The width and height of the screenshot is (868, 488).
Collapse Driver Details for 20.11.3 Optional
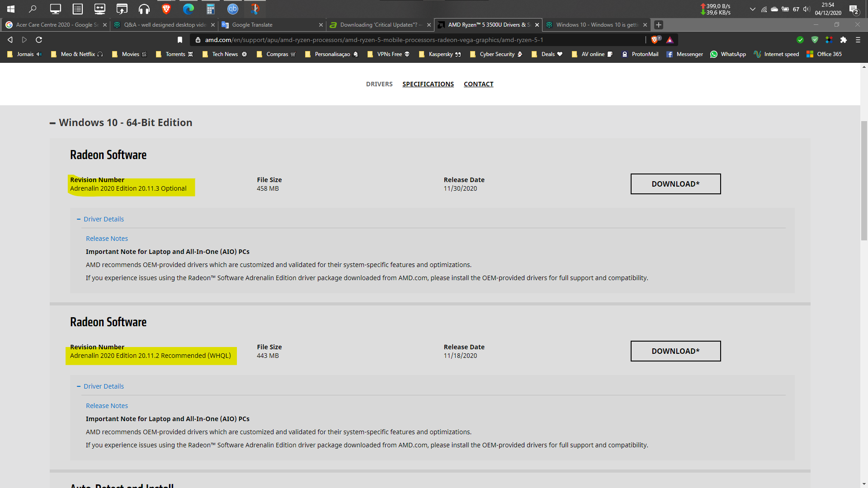104,219
